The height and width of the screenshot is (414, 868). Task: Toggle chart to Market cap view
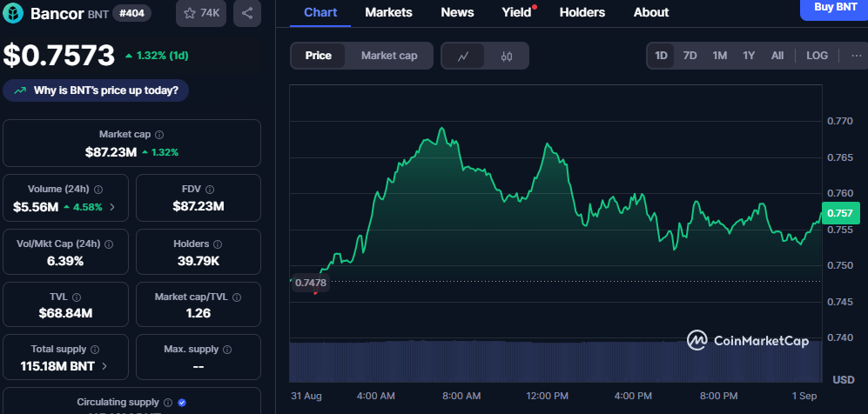point(389,56)
